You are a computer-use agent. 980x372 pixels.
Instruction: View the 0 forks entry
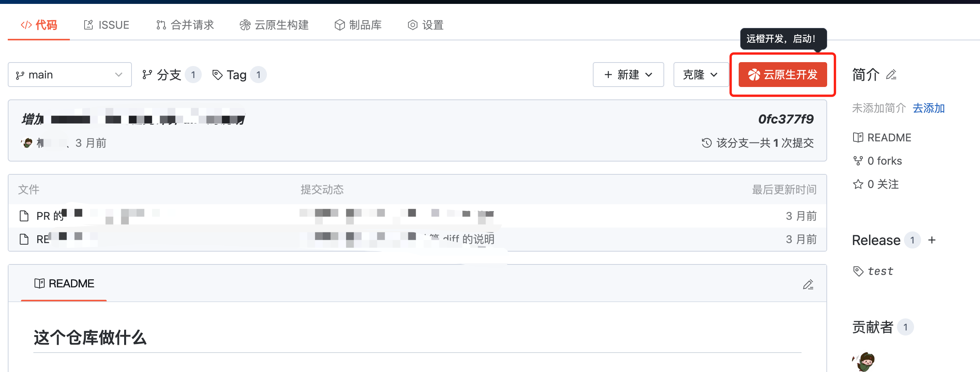click(877, 161)
